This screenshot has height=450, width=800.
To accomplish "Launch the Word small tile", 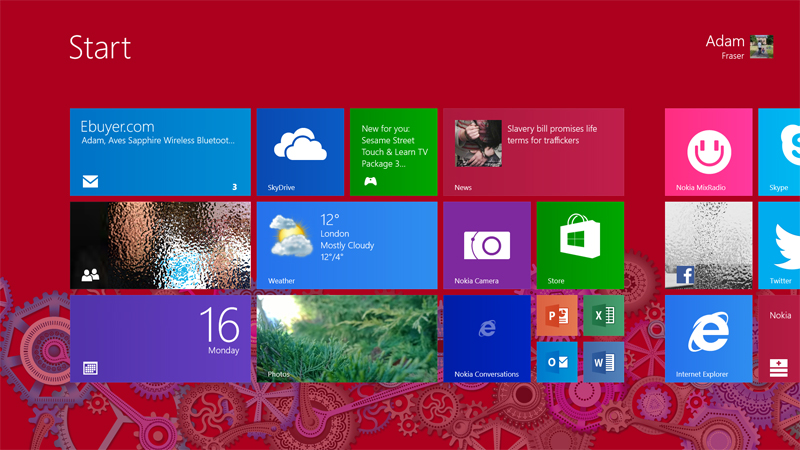I will [604, 362].
